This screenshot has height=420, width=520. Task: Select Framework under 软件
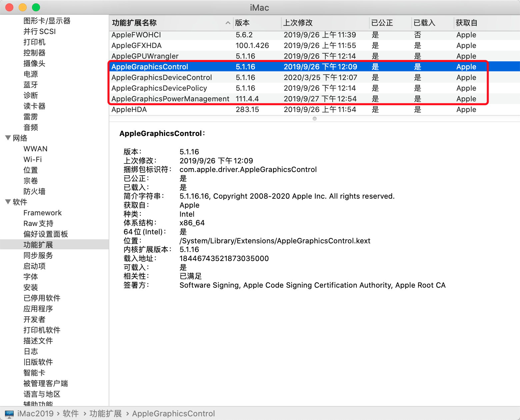[x=43, y=213]
